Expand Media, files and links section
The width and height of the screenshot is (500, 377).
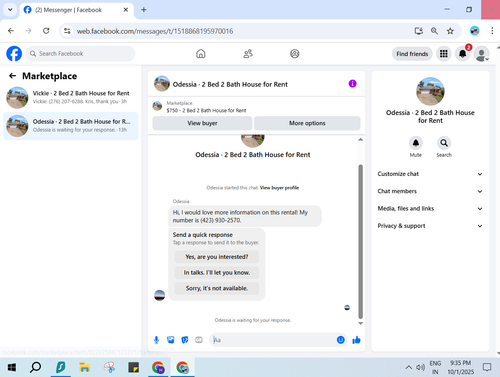430,209
